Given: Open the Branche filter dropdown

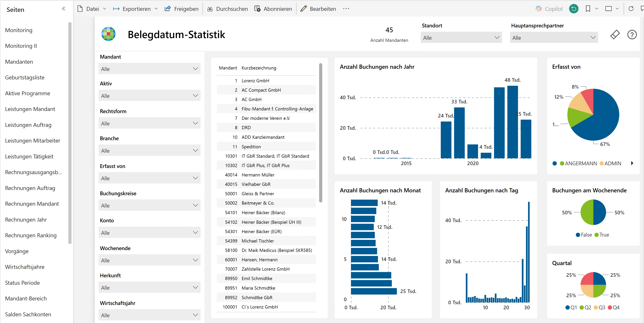Looking at the screenshot, I should pyautogui.click(x=150, y=150).
